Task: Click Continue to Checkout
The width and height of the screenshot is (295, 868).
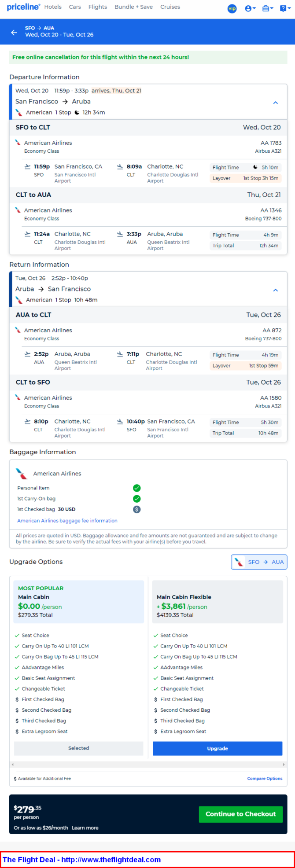Action: coord(240,814)
